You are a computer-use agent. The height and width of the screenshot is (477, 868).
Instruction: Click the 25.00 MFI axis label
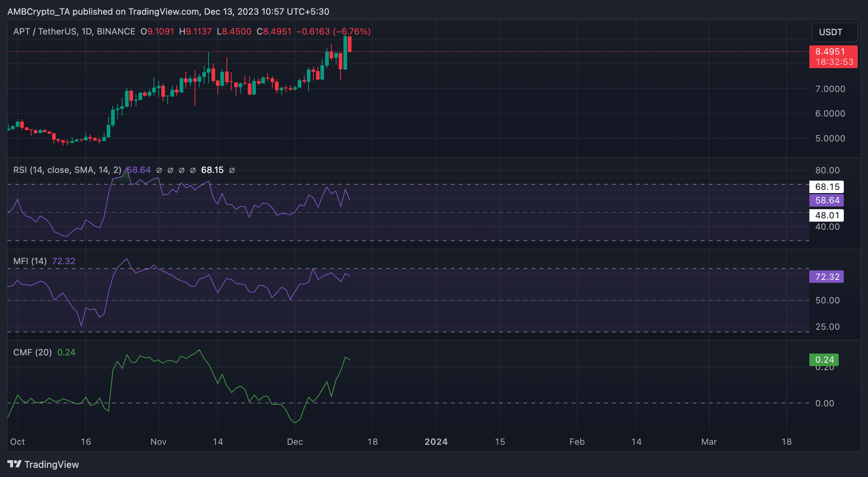(x=827, y=327)
